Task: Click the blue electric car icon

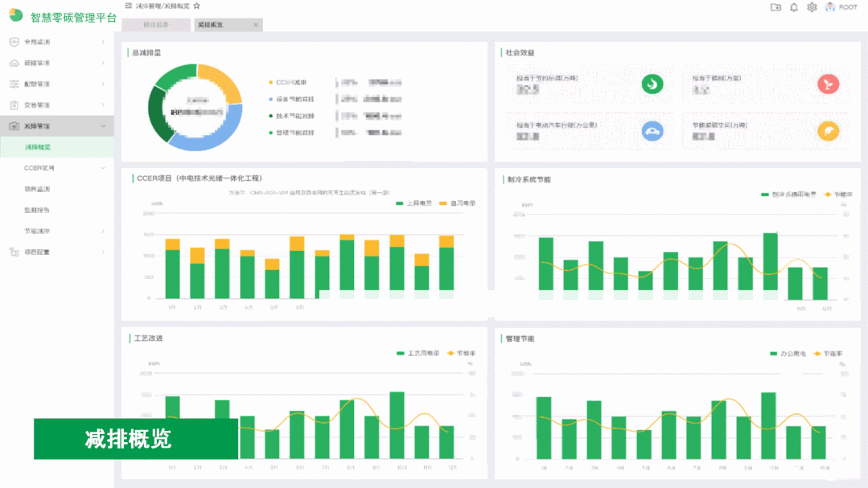Action: click(652, 131)
